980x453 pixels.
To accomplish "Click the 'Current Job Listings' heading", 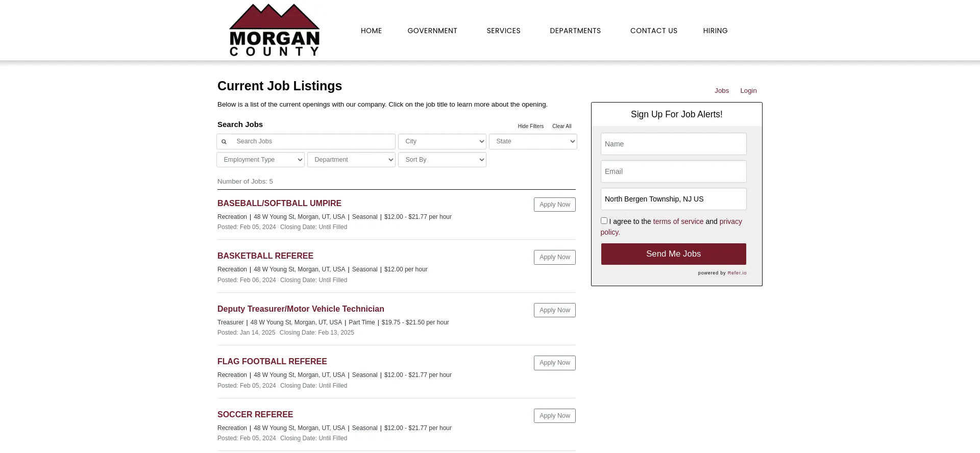I will coord(280,86).
